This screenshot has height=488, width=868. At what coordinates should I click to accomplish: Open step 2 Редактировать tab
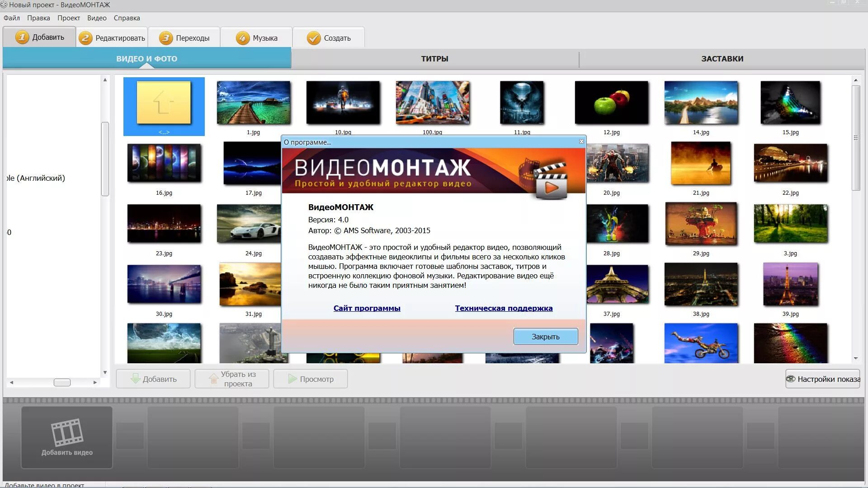(x=112, y=38)
